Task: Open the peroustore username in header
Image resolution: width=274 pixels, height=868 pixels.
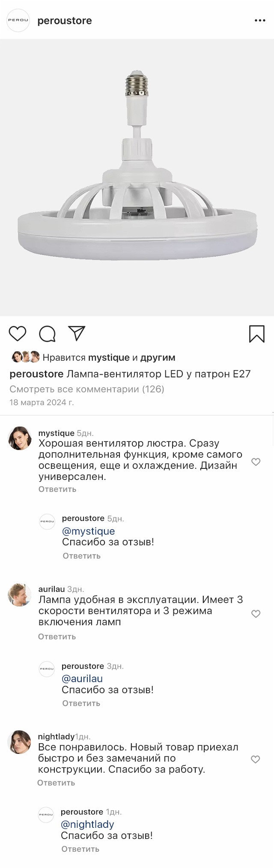Action: point(65,21)
